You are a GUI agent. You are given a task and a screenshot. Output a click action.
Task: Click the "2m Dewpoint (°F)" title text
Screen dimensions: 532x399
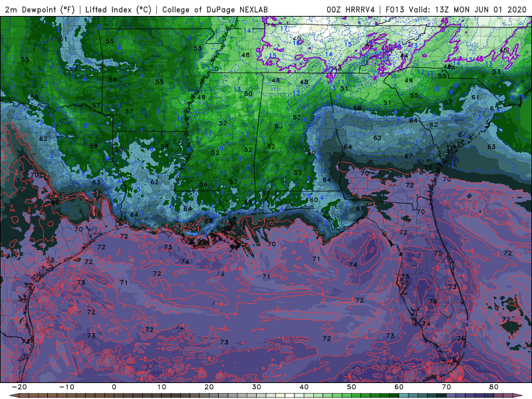(x=40, y=9)
